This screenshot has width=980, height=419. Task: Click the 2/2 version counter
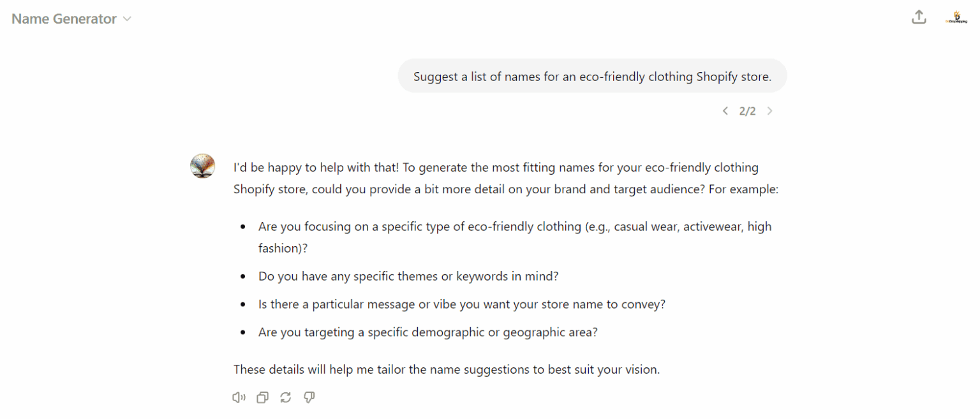click(747, 110)
